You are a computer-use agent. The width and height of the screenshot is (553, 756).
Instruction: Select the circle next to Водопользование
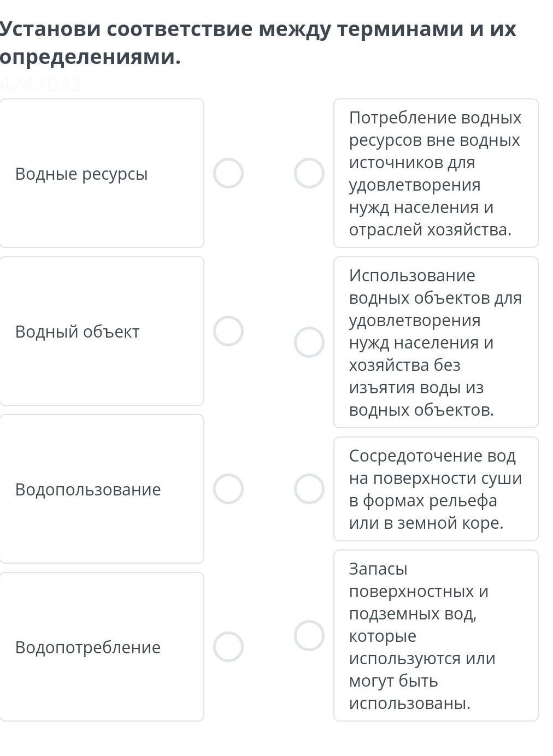(228, 489)
